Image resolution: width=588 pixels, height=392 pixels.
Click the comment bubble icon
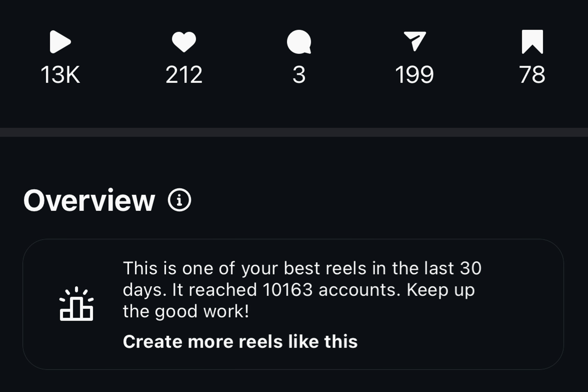tap(299, 42)
